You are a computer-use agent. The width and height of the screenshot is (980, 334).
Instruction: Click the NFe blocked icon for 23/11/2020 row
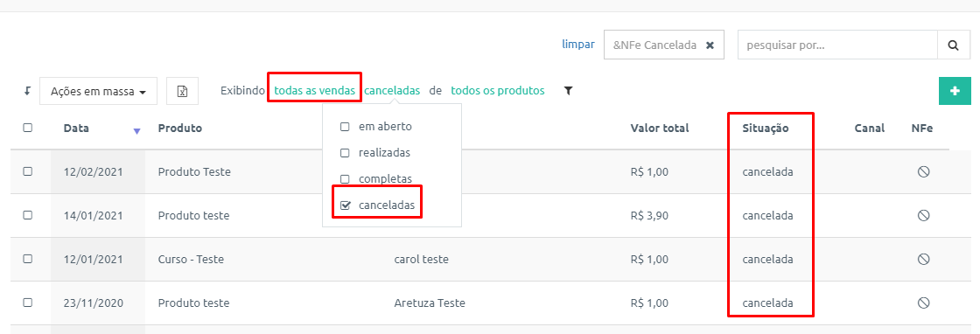pyautogui.click(x=923, y=303)
